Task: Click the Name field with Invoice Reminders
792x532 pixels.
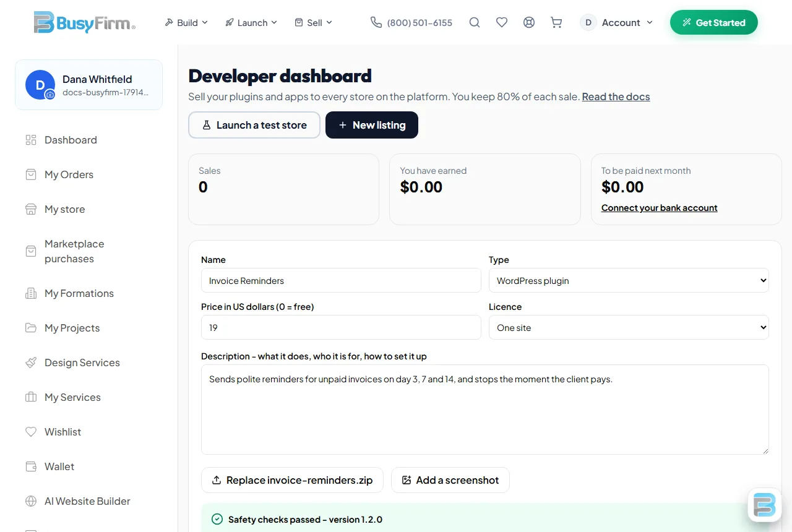Action: coord(341,280)
